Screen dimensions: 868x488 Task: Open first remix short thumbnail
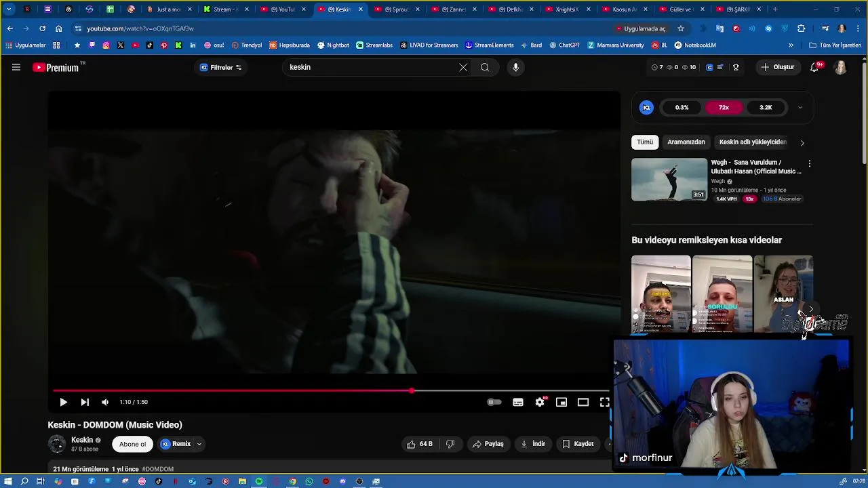pos(661,294)
